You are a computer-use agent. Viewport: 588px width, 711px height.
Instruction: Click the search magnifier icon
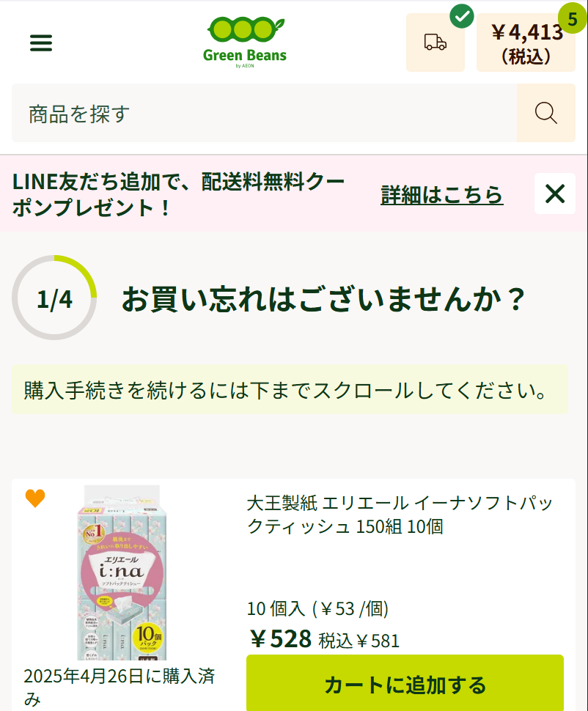point(545,113)
